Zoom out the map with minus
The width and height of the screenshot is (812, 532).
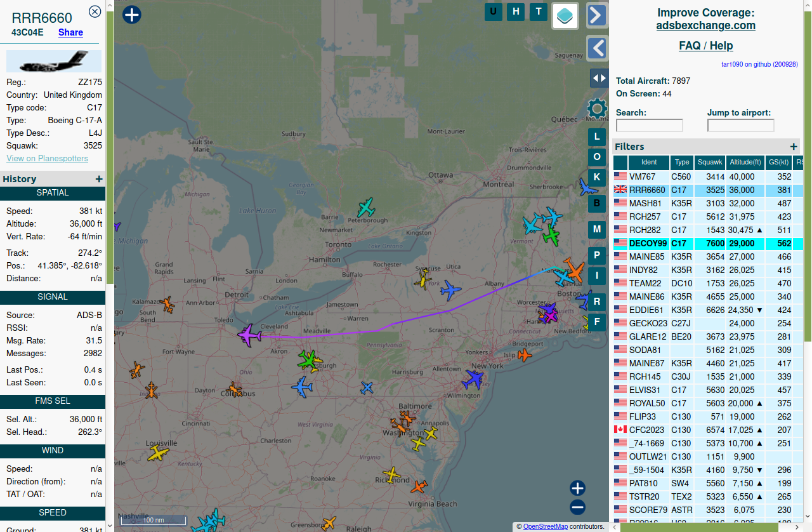(x=577, y=507)
